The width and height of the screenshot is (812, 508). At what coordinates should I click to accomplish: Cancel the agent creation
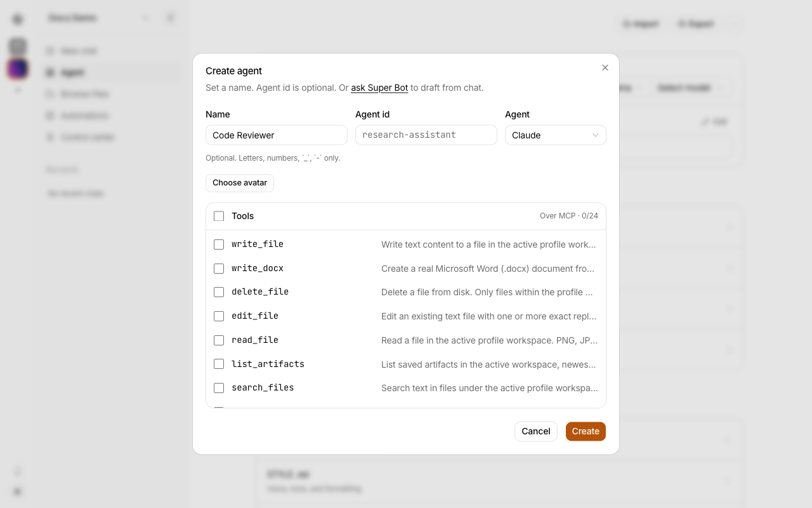[536, 431]
